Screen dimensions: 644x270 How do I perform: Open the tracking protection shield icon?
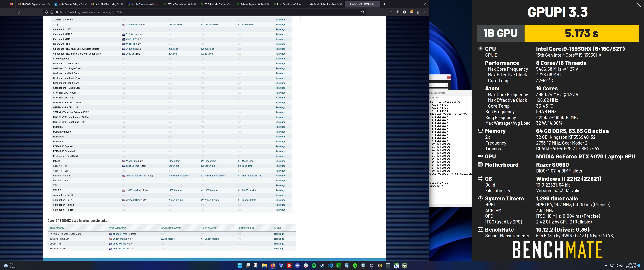[x=46, y=12]
